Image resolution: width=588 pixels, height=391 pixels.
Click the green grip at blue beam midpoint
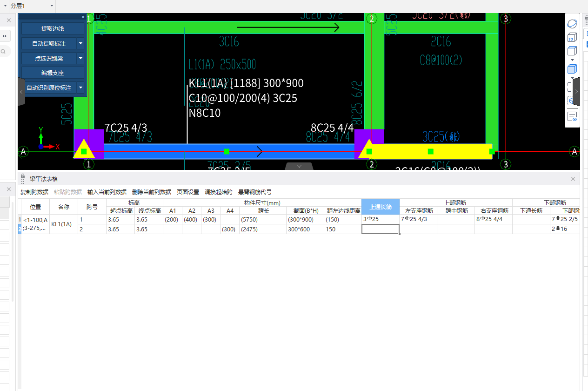click(x=227, y=151)
